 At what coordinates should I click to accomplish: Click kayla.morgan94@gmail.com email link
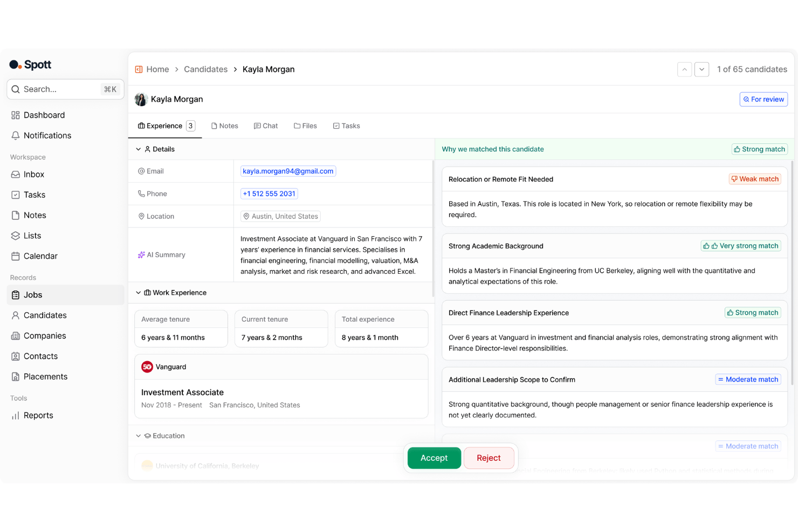(288, 171)
